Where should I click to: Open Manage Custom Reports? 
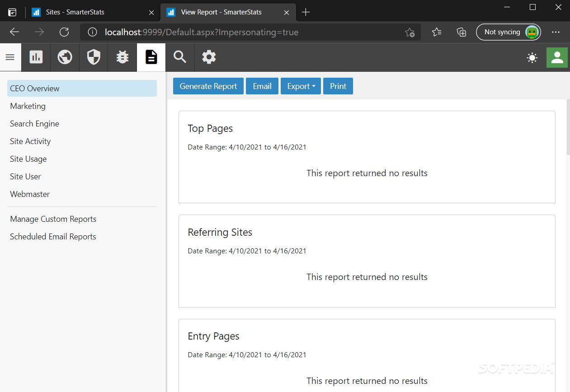[82, 219]
